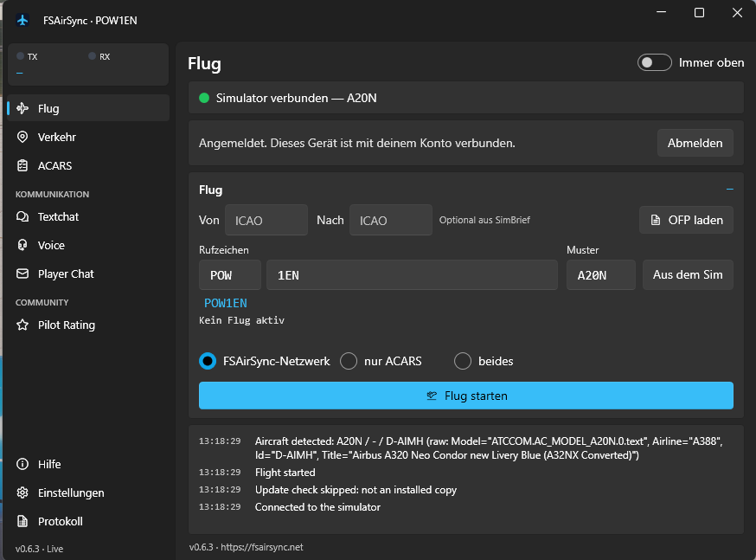Click the RX status indicator dot
The image size is (756, 560).
[92, 56]
